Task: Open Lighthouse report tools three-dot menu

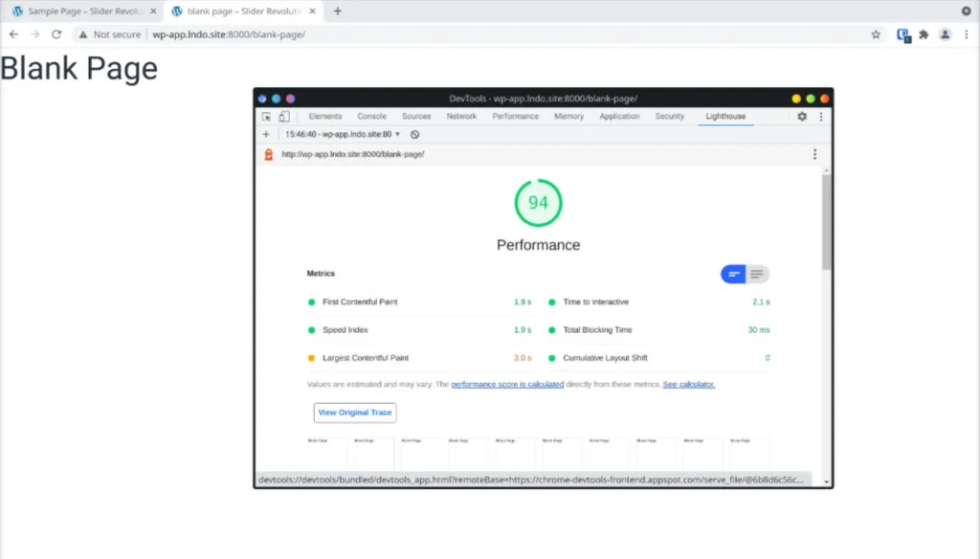Action: (815, 154)
